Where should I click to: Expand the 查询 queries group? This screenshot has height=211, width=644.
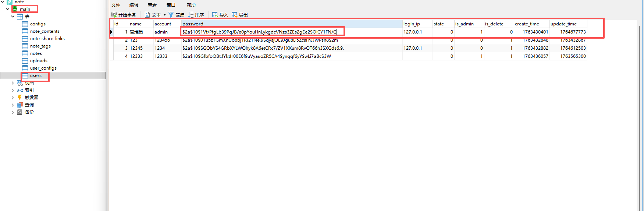pyautogui.click(x=13, y=105)
